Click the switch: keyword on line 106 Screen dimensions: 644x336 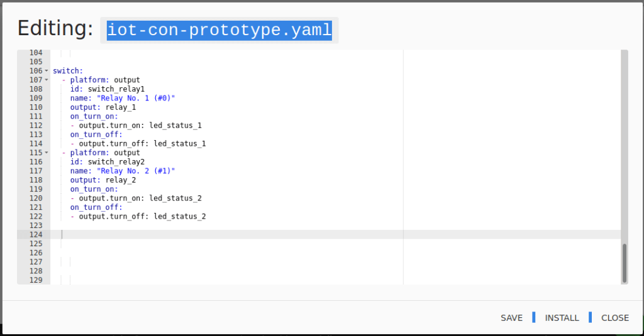point(68,70)
